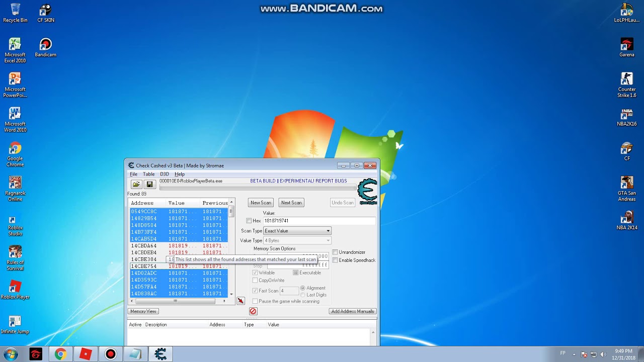Open Garena in the taskbar
Screen dimensions: 644x362
click(x=36, y=354)
